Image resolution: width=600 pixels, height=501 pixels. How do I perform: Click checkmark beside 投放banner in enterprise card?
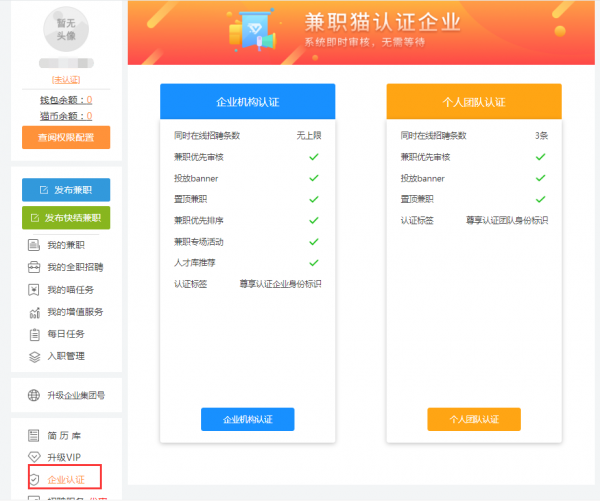click(x=314, y=178)
